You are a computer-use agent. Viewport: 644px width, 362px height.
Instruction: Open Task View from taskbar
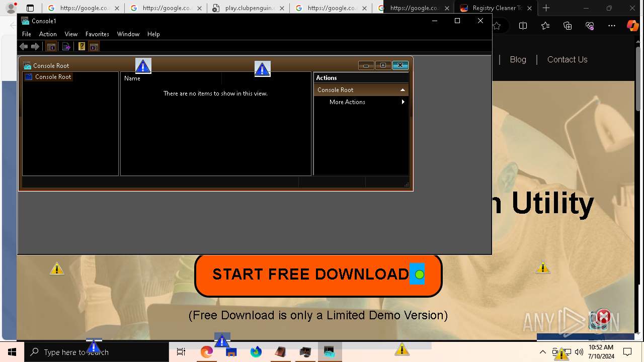[181, 352]
